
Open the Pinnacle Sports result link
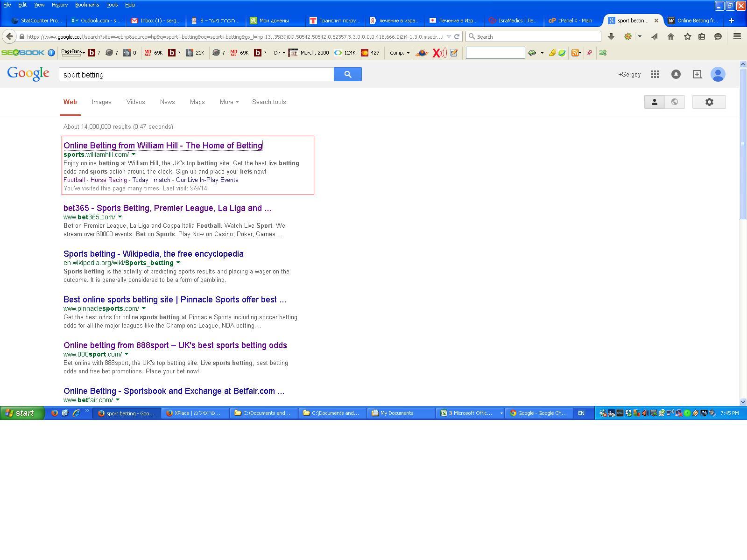pyautogui.click(x=175, y=300)
